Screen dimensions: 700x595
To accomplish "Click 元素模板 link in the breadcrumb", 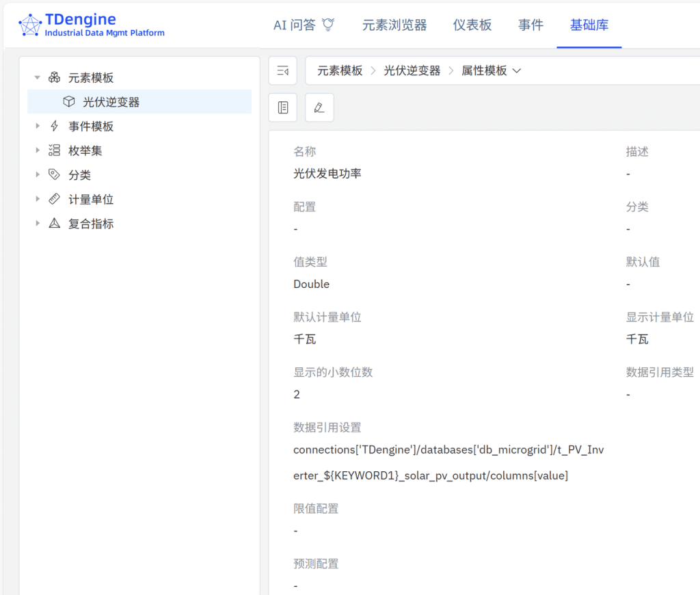I will [340, 70].
